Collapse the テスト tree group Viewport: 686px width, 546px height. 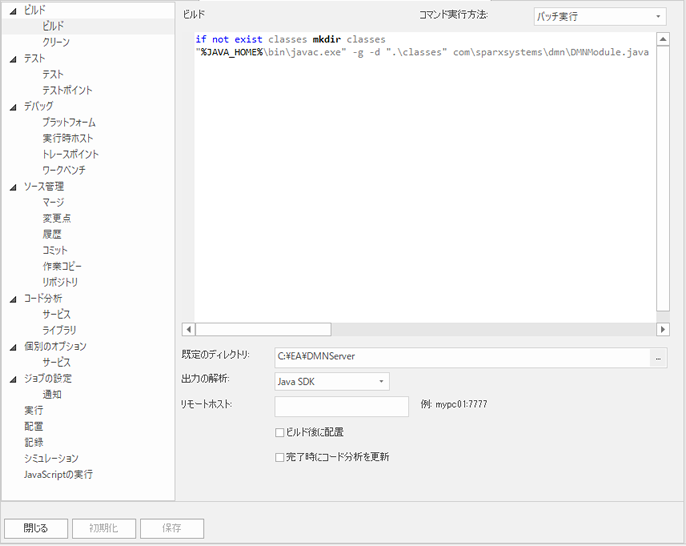click(x=12, y=59)
